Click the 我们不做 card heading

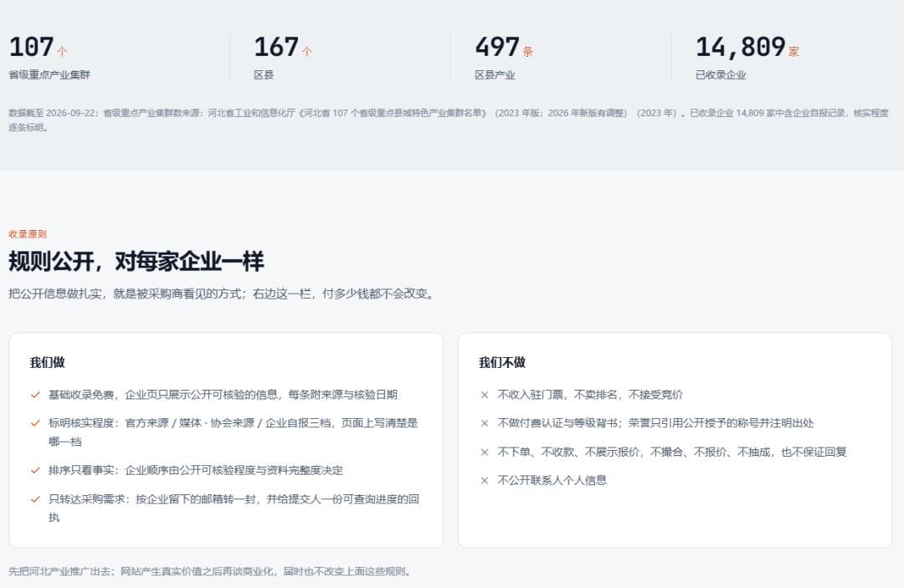[502, 362]
